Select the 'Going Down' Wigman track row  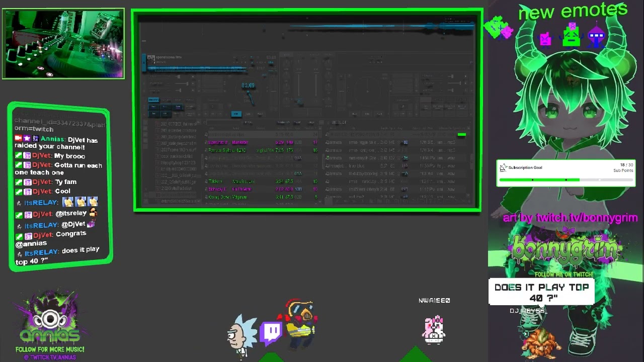[261, 197]
